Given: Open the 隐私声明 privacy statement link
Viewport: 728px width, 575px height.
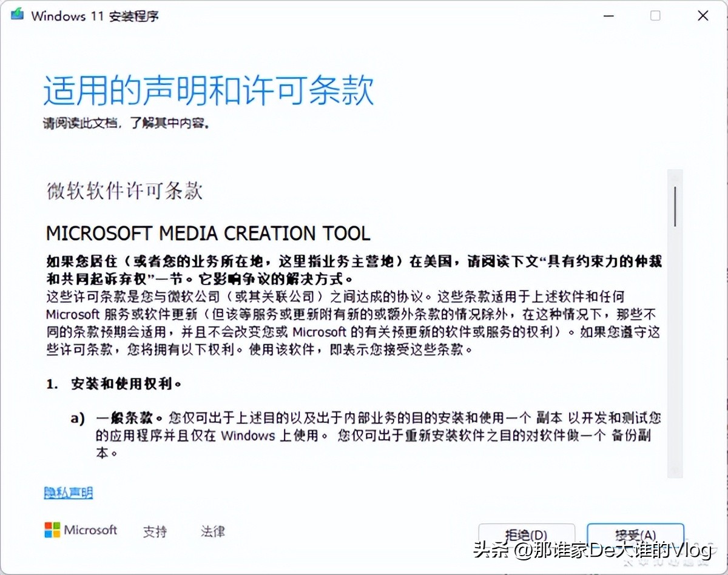Looking at the screenshot, I should click(x=68, y=493).
